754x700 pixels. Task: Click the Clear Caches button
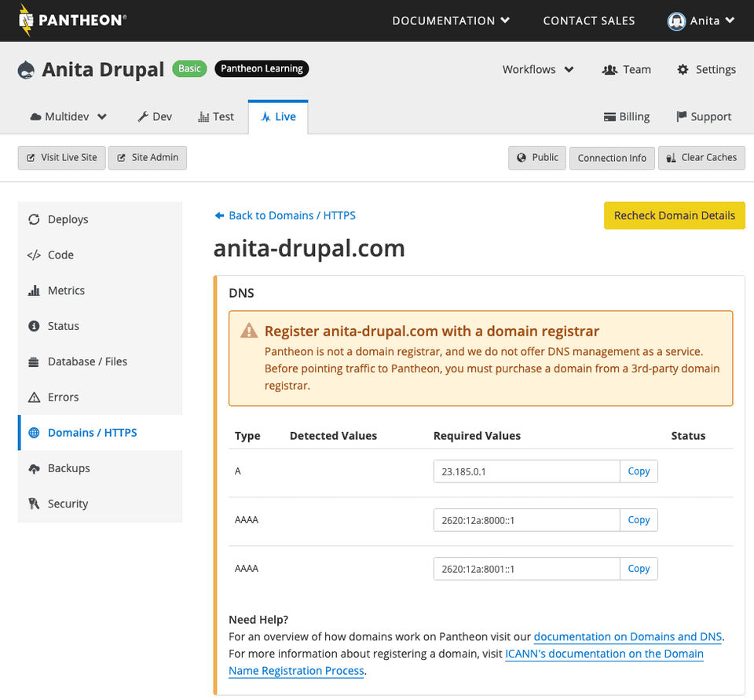(701, 158)
